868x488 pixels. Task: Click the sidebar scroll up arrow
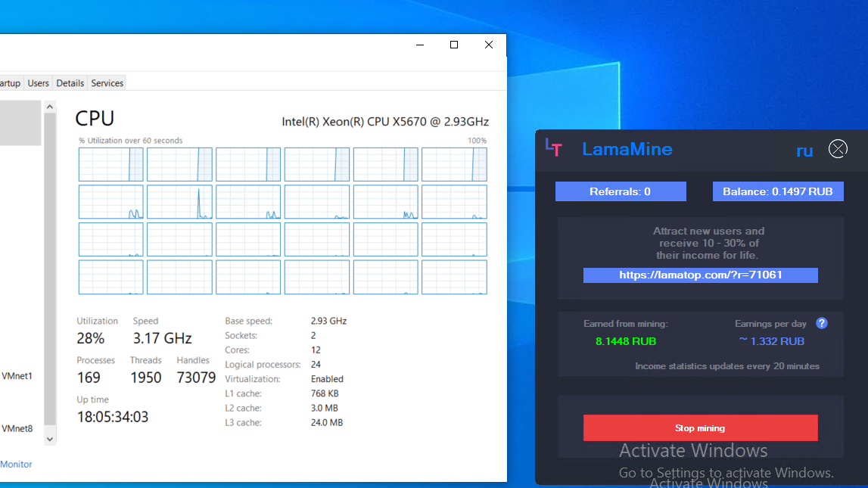tap(50, 107)
